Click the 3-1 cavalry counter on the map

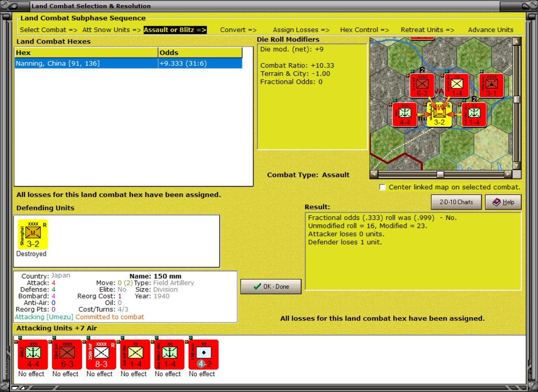(x=492, y=85)
